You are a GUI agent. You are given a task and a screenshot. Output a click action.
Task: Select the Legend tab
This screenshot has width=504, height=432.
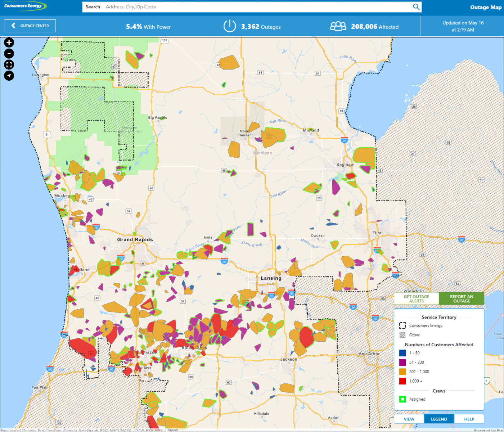[439, 419]
